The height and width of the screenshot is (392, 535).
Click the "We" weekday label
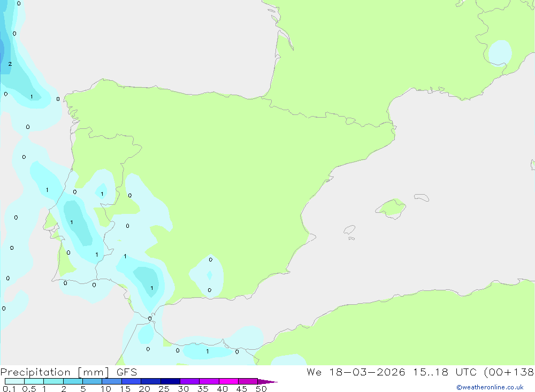(x=314, y=372)
